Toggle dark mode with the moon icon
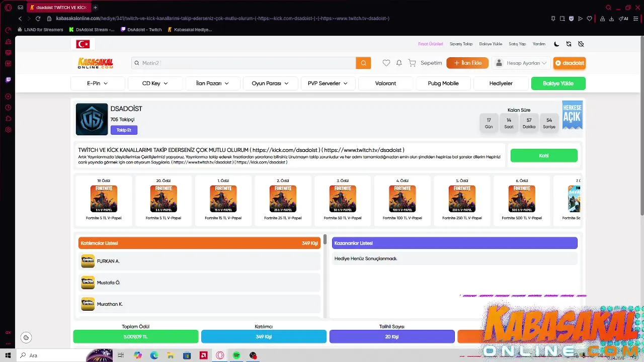 coord(556,44)
